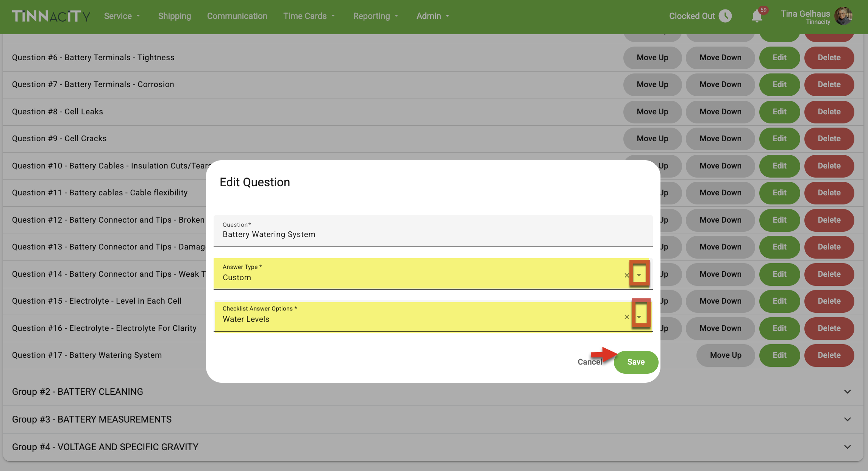Open Checklist Answer Options dropdown arrow
This screenshot has width=868, height=471.
tap(639, 317)
